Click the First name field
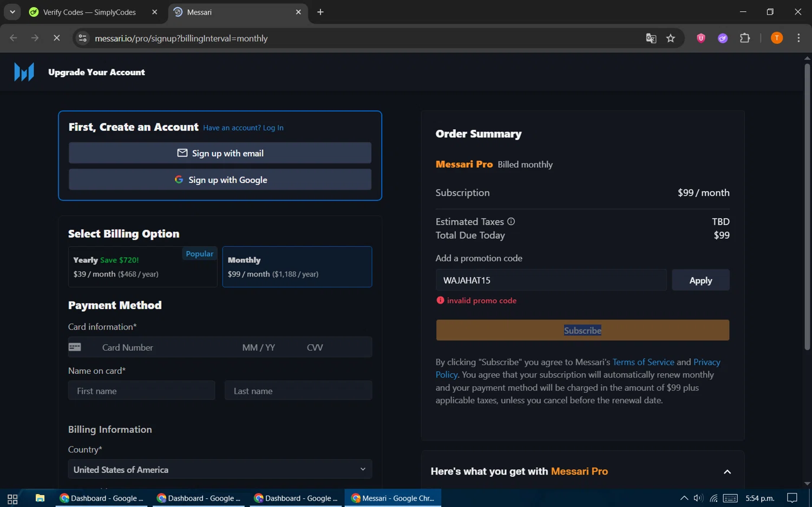812x507 pixels. (x=142, y=390)
